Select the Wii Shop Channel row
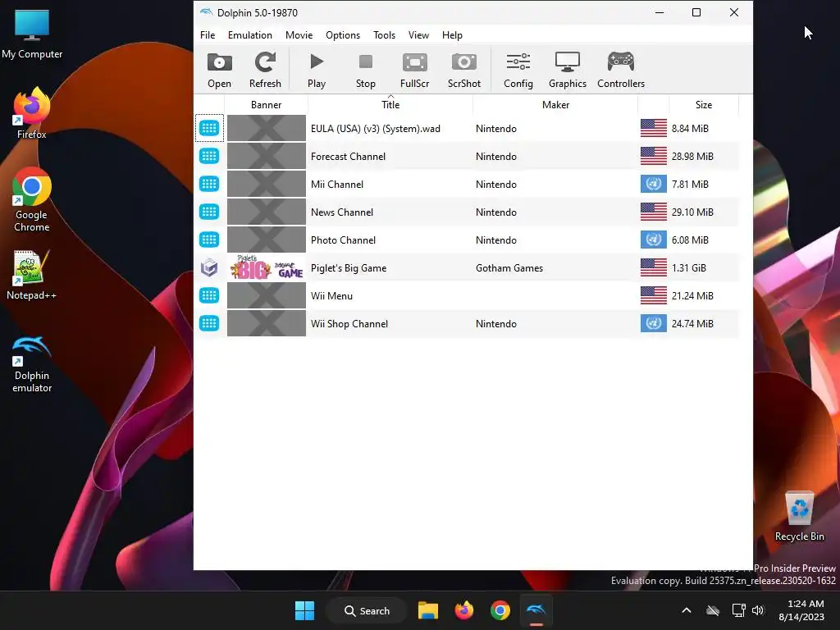Screen dimensions: 840x630 click(467, 323)
